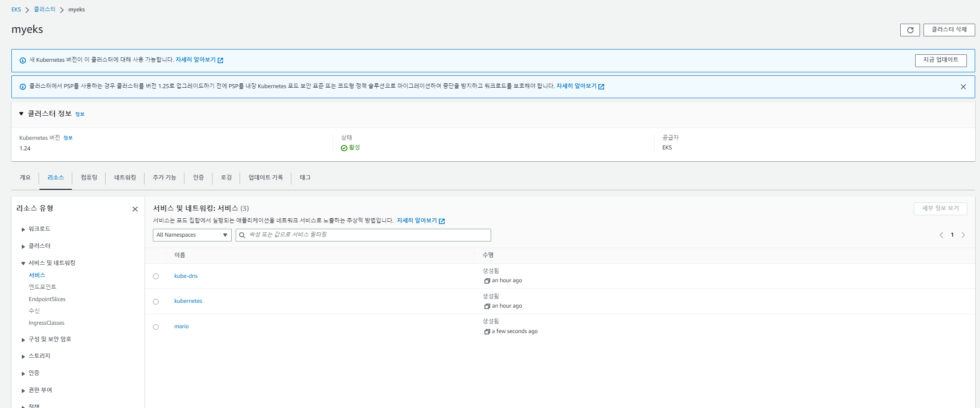Switch to the 리소스 tab
Screen dimensions: 980x408
[x=56, y=177]
